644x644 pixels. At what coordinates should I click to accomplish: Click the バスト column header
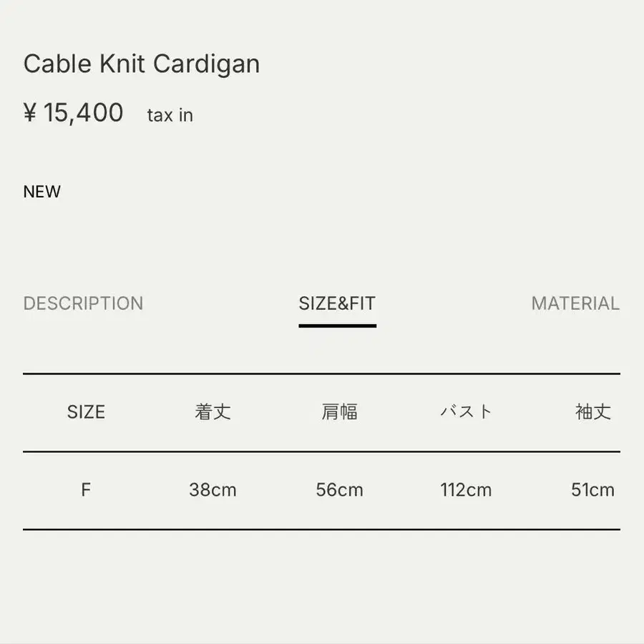467,412
